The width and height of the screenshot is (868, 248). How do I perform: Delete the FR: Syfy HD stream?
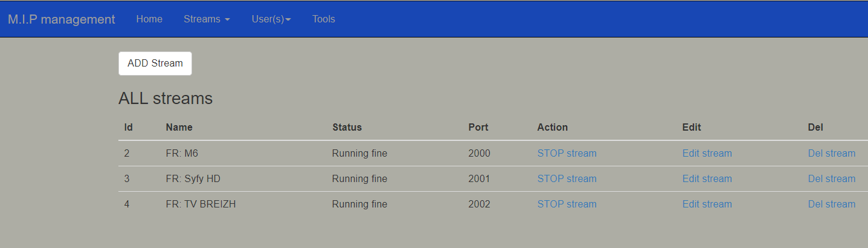(832, 179)
